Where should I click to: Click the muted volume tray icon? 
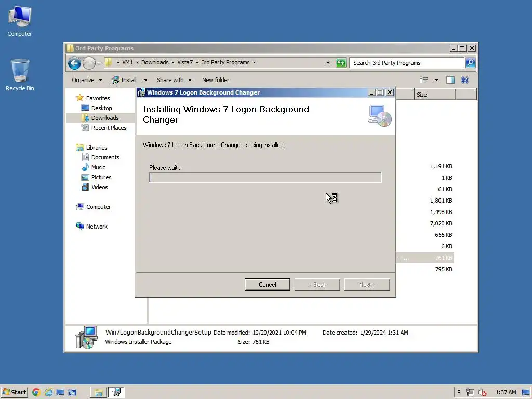482,392
